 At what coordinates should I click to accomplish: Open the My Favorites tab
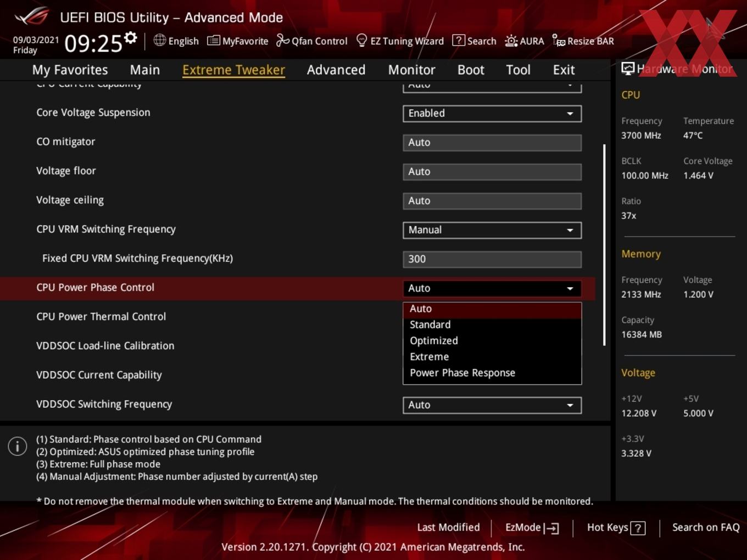coord(70,70)
